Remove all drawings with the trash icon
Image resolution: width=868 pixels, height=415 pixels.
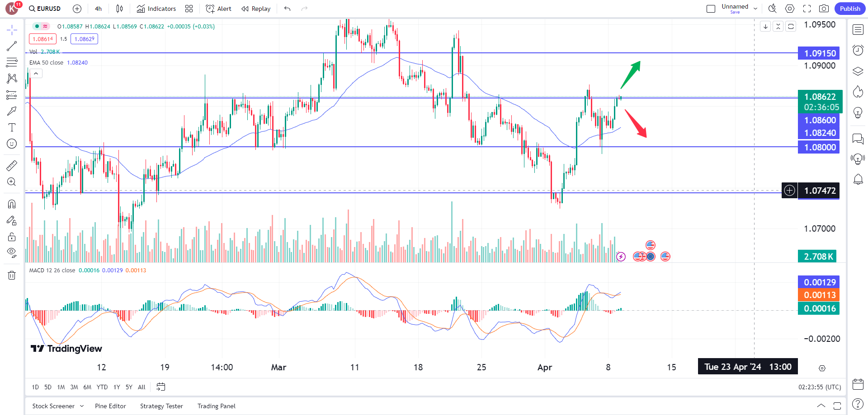(x=12, y=275)
